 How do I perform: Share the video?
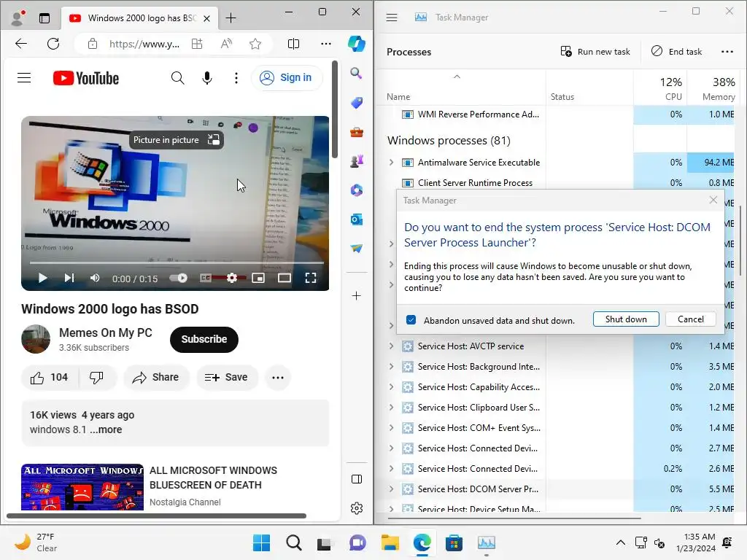[156, 378]
